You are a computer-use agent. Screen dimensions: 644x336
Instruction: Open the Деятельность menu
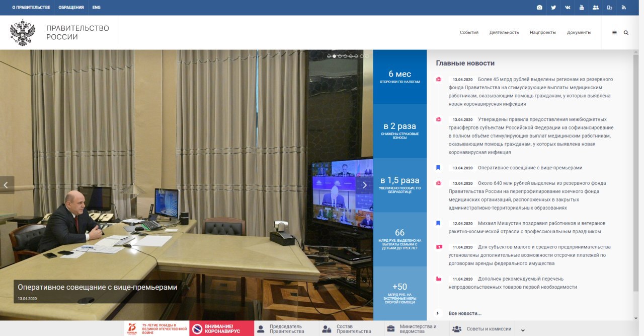tap(504, 32)
